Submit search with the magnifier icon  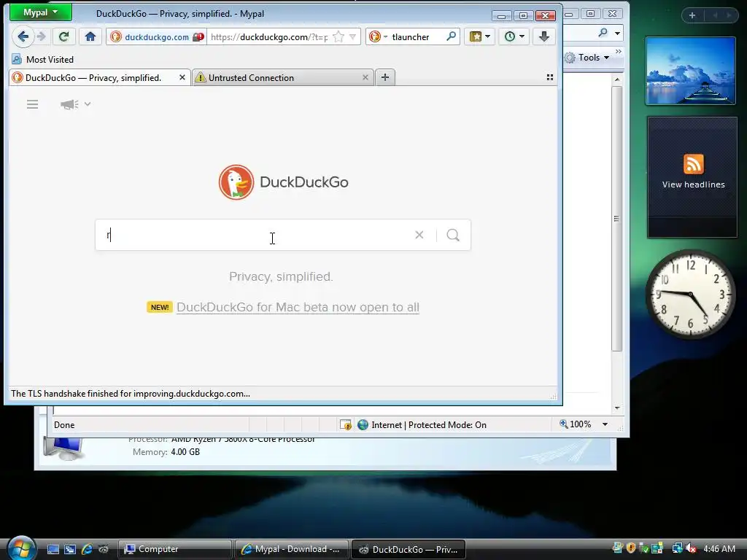pos(453,235)
